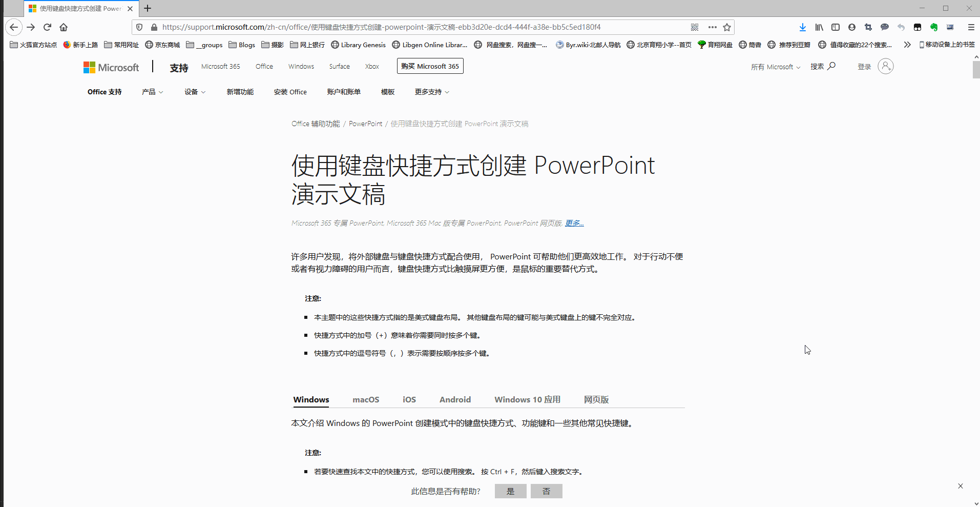Open the tracking protection shield icon
980x507 pixels.
click(x=139, y=27)
